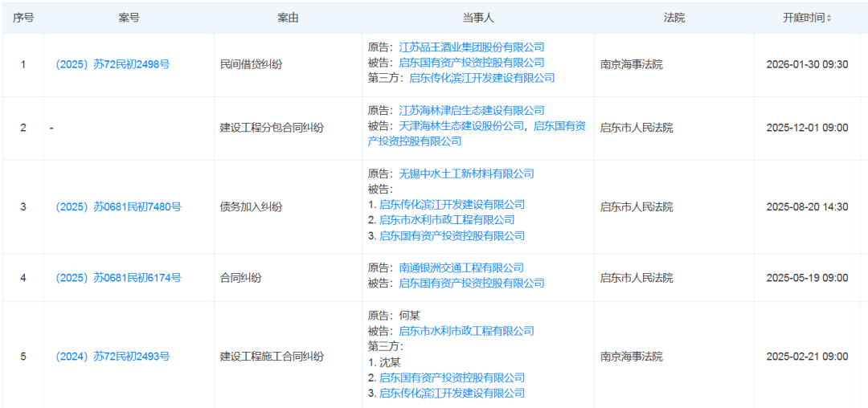Viewport: 868px width, 408px height.
Task: Select 南京海事法院 in row 5
Action: [x=631, y=357]
